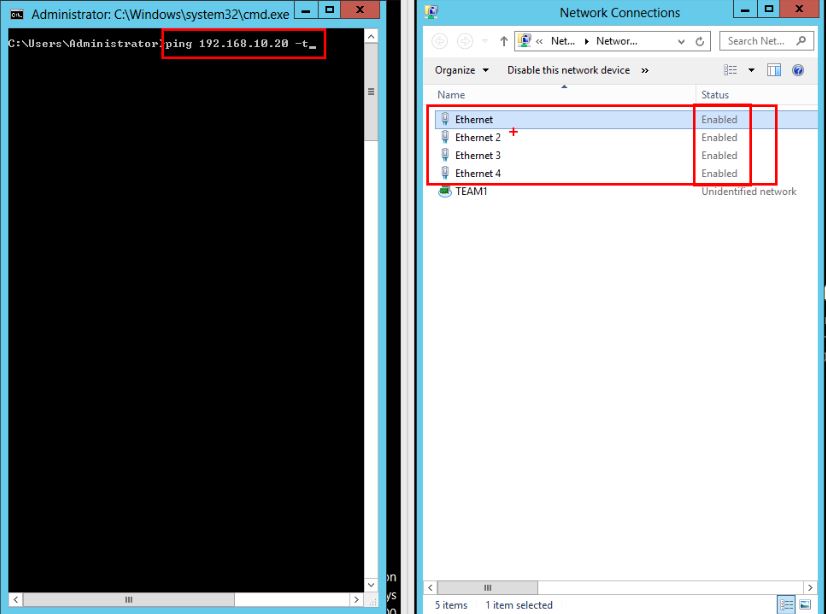Sort by the Name column header
This screenshot has height=614, width=826.
452,95
